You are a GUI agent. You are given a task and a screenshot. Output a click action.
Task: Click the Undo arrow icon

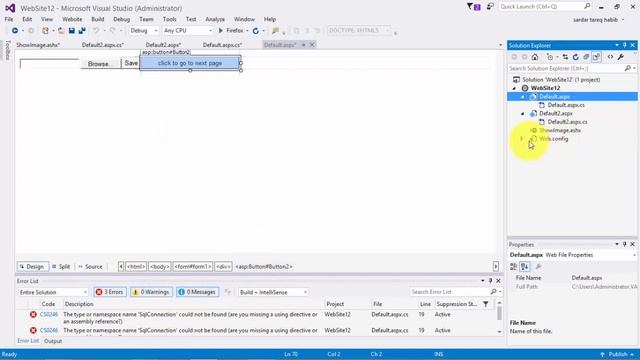[x=96, y=31]
